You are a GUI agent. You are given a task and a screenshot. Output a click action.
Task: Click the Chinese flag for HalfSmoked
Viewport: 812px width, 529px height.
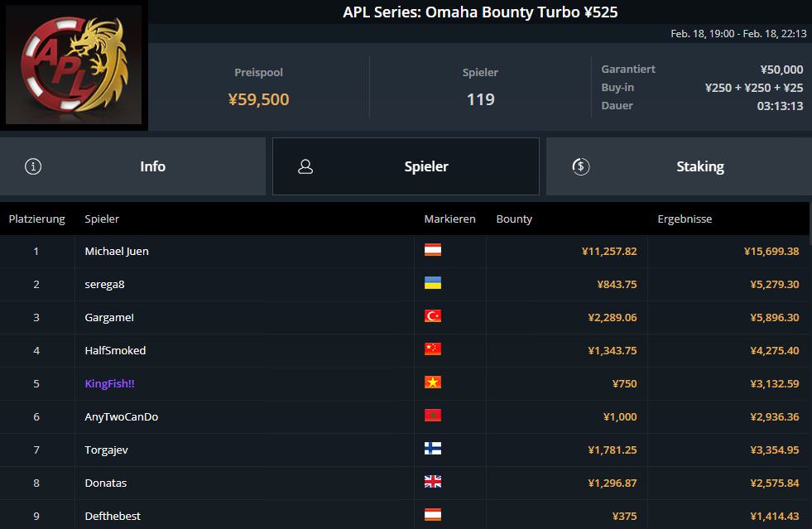pos(432,349)
